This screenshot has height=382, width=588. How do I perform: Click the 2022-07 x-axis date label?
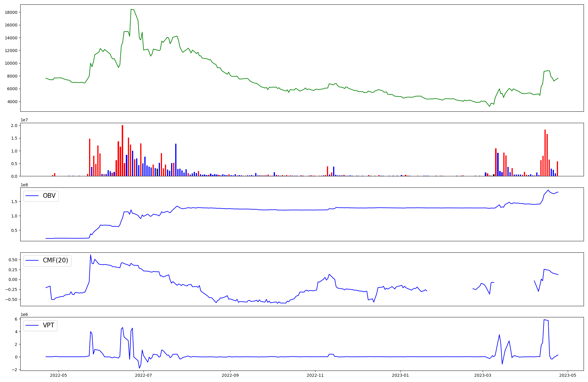pos(143,375)
